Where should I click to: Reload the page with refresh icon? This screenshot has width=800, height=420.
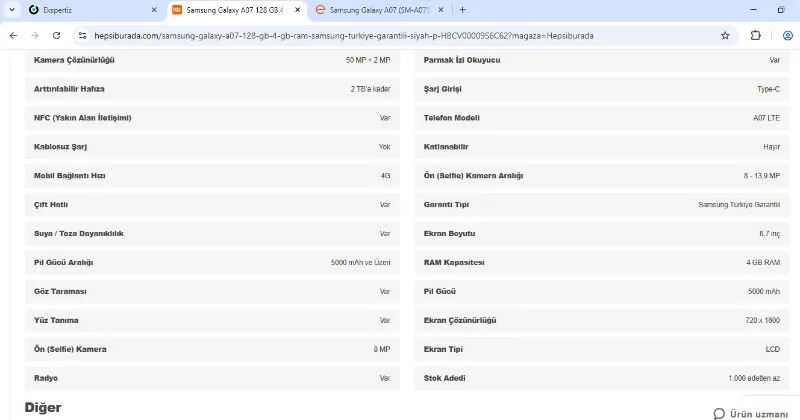57,36
